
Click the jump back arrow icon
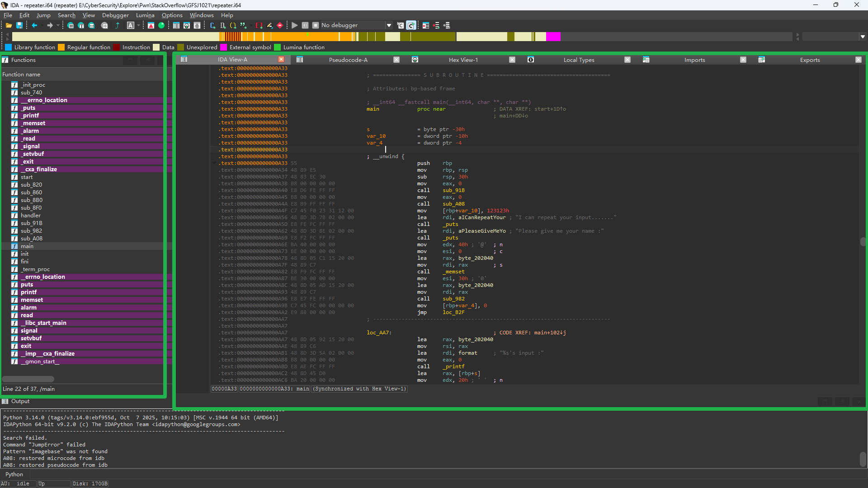[34, 26]
